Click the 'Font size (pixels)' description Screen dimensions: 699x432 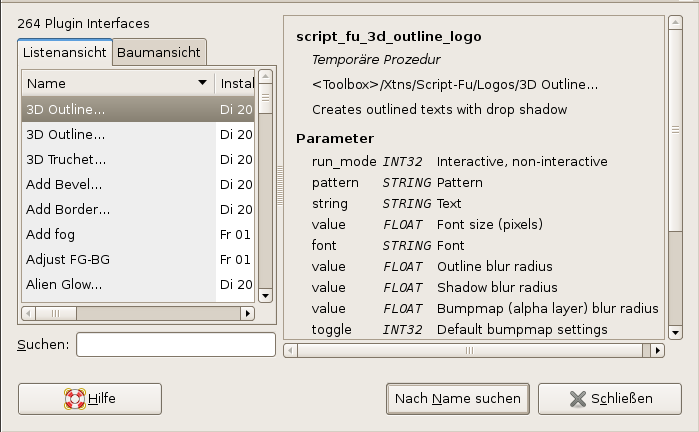[x=490, y=224]
